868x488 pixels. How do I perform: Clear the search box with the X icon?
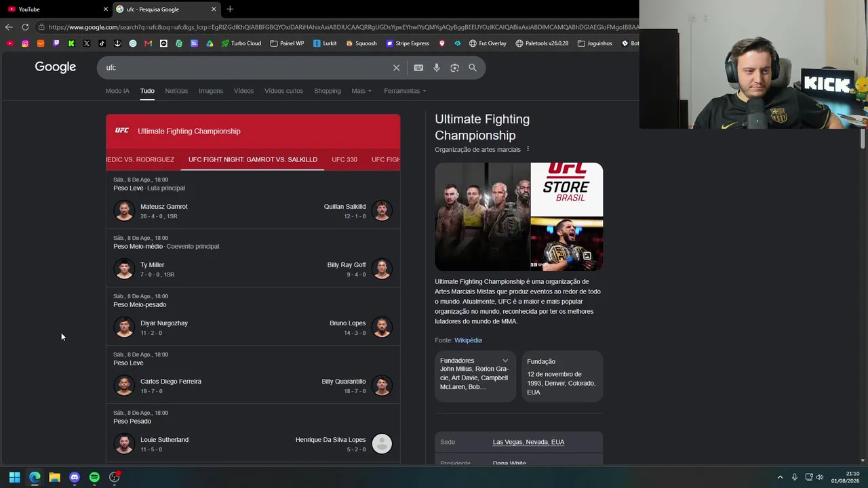[x=397, y=68]
